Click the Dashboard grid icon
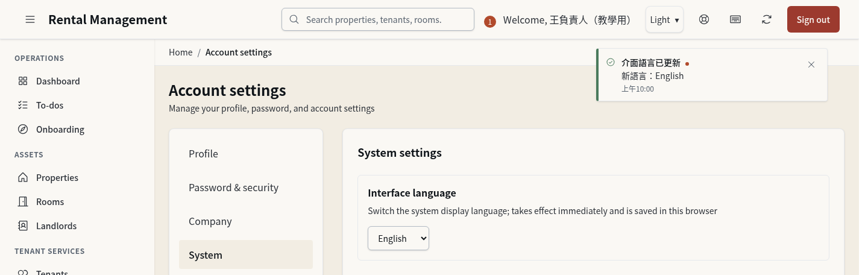The width and height of the screenshot is (868, 275). pos(23,81)
